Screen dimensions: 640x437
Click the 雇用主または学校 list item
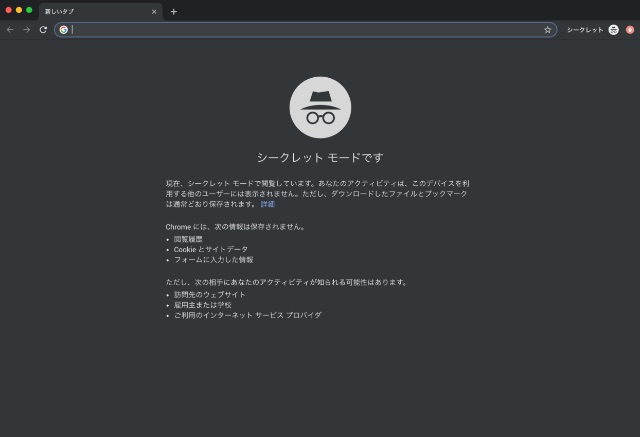202,305
